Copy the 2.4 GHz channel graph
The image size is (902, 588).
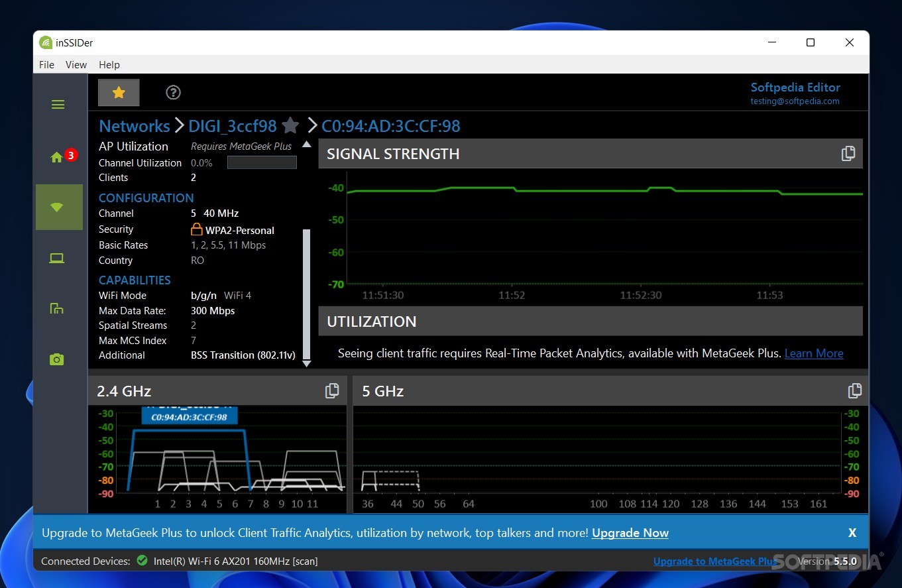tap(332, 391)
